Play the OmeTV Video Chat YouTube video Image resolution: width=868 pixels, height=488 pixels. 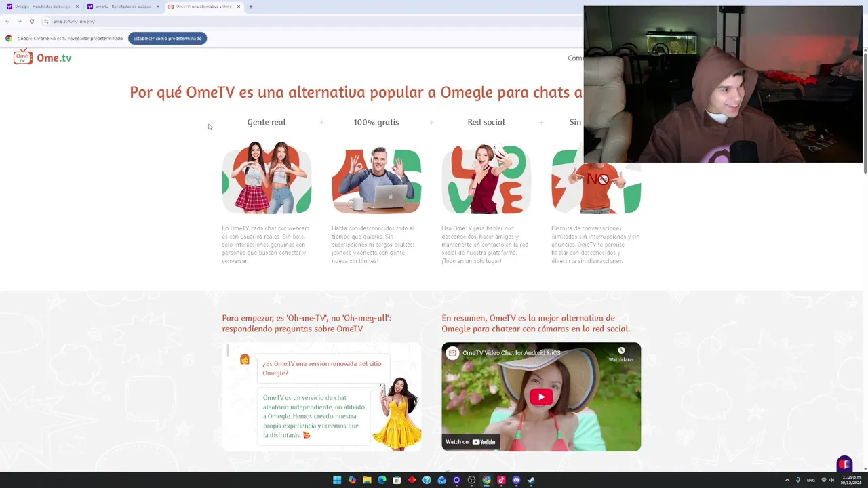click(541, 397)
